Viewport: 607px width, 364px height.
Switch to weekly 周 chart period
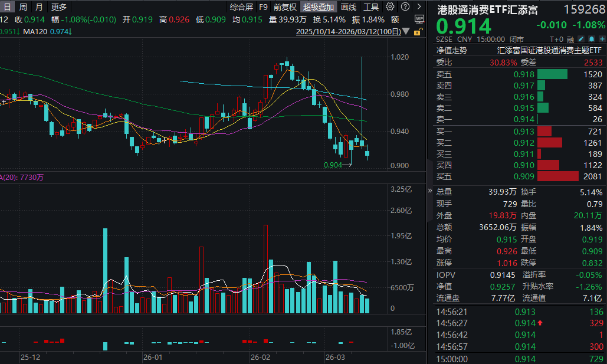click(x=23, y=7)
